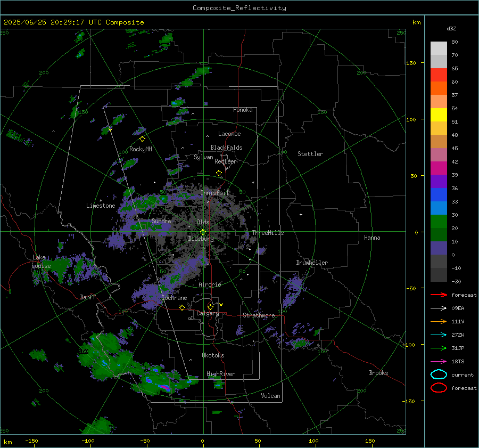Click the Calgary city label
The height and width of the screenshot is (448, 479).
(x=208, y=313)
